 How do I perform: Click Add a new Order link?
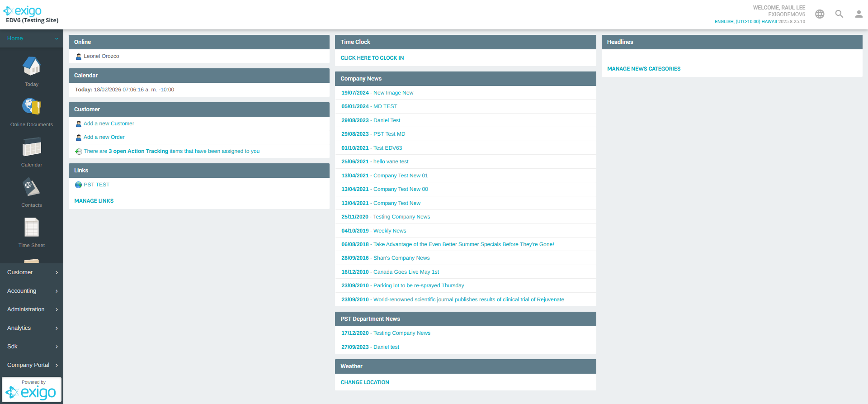(104, 137)
